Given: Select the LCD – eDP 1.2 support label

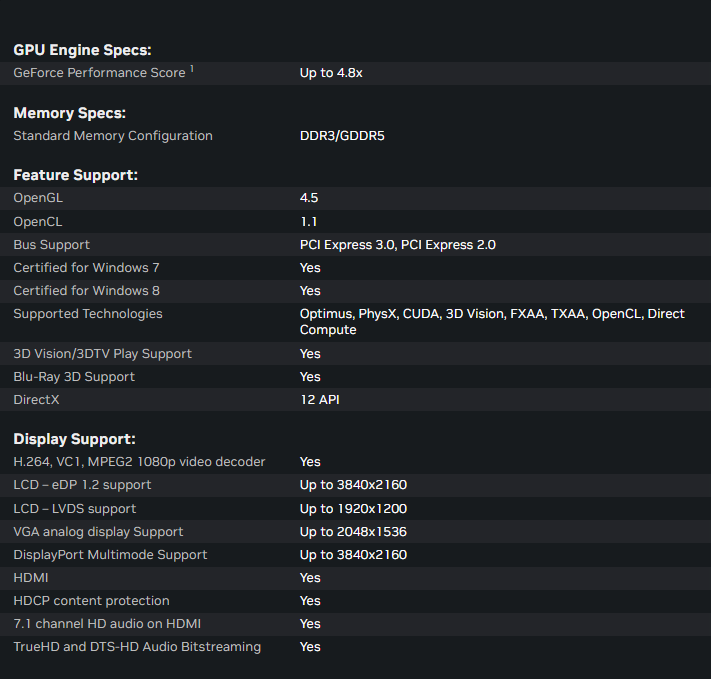Looking at the screenshot, I should [x=82, y=485].
